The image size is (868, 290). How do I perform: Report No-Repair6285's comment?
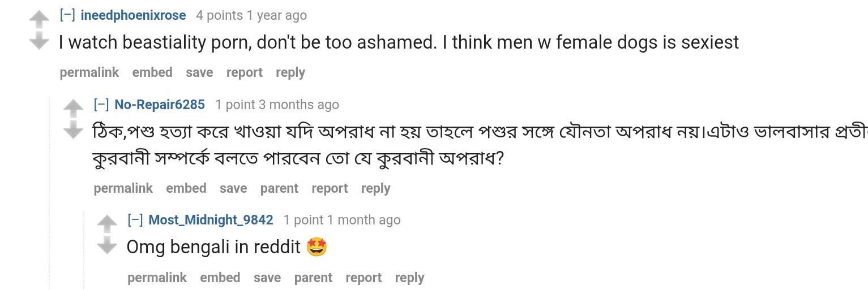tap(330, 188)
